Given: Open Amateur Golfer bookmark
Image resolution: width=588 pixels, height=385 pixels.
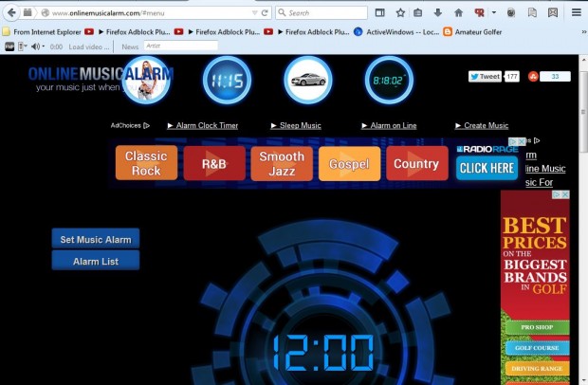Looking at the screenshot, I should [472, 32].
